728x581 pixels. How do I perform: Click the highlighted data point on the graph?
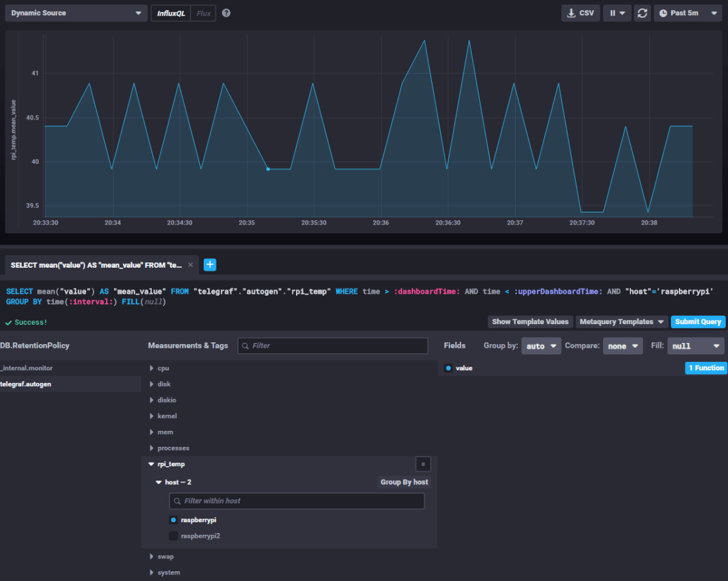pyautogui.click(x=268, y=169)
